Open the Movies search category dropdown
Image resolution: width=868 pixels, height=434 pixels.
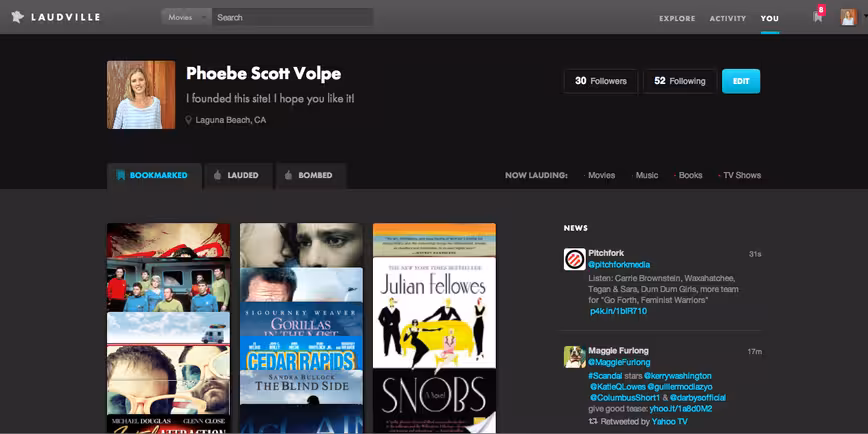(186, 17)
